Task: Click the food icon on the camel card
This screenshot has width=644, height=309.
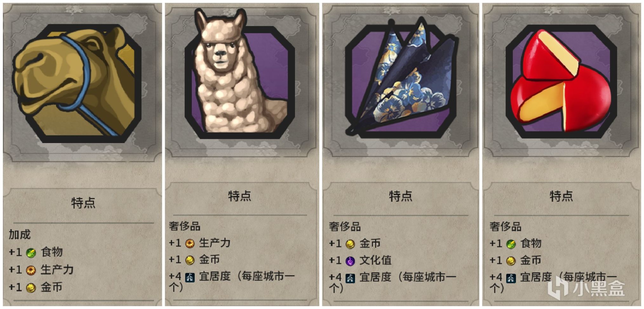Action: point(31,253)
